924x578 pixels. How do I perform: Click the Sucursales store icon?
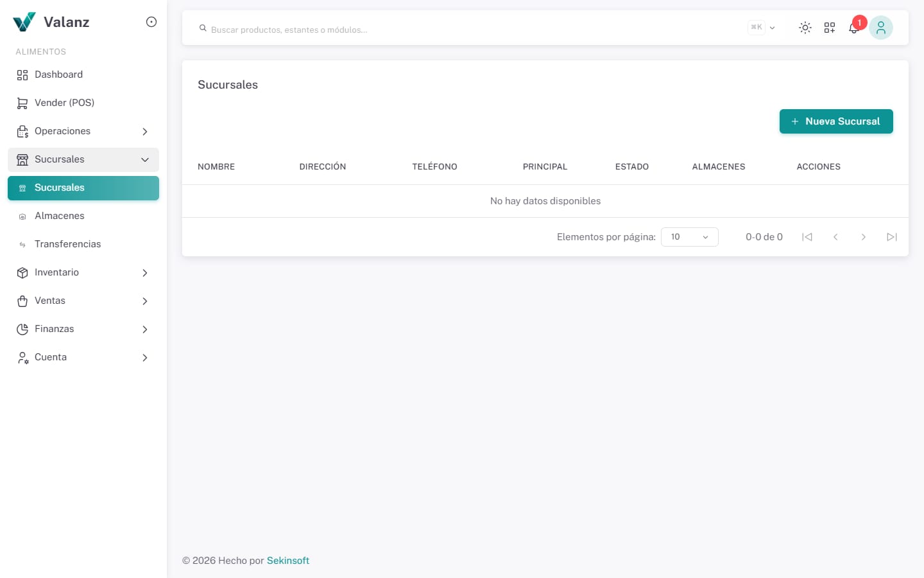pos(22,160)
